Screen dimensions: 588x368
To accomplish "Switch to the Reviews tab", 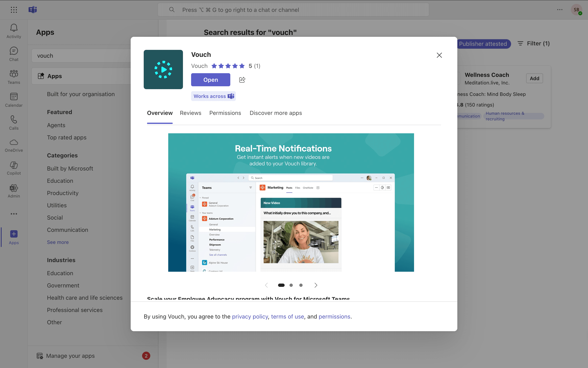I will (x=190, y=113).
